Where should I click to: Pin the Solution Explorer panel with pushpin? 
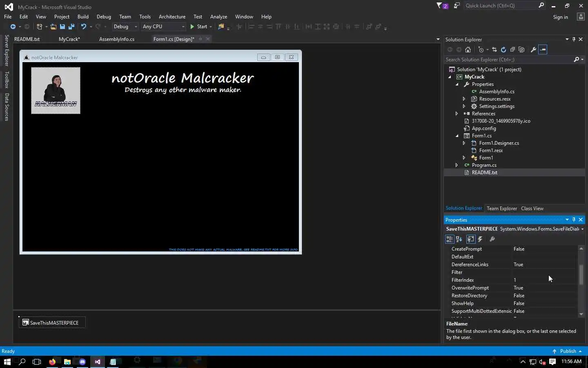[574, 39]
